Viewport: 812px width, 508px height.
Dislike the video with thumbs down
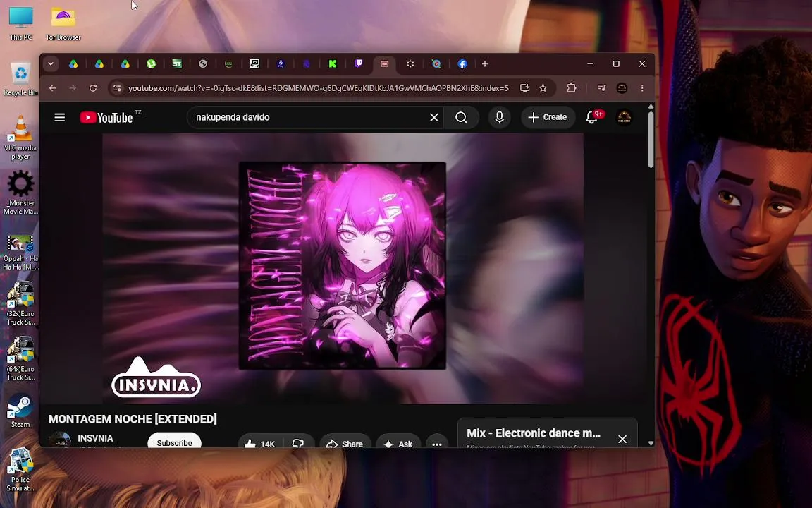click(x=299, y=444)
